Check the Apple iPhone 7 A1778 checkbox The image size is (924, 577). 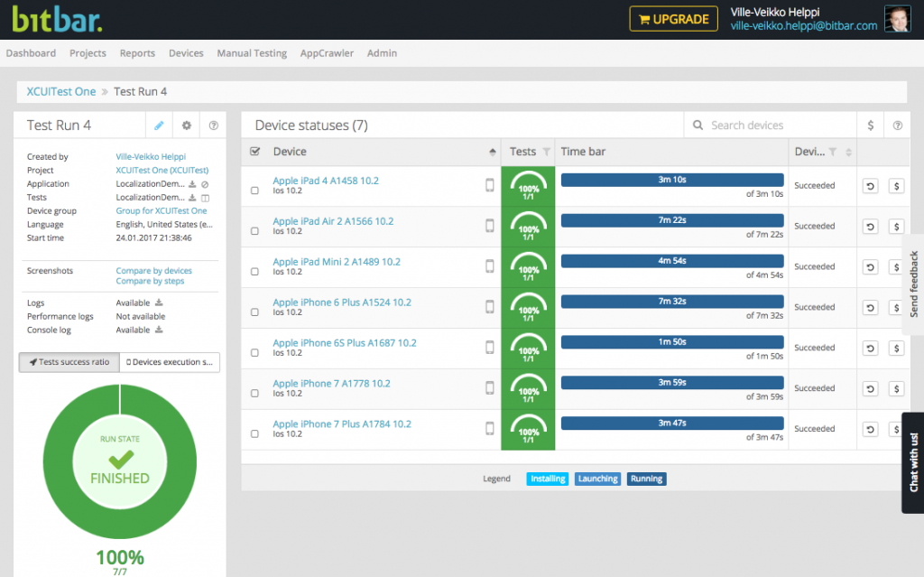pos(254,394)
